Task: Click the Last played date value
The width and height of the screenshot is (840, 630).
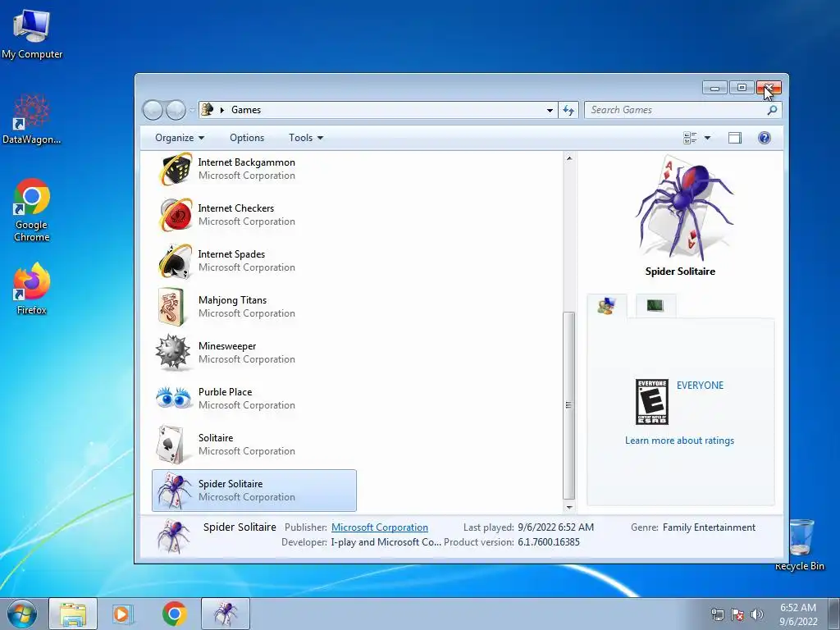Action: pyautogui.click(x=555, y=527)
